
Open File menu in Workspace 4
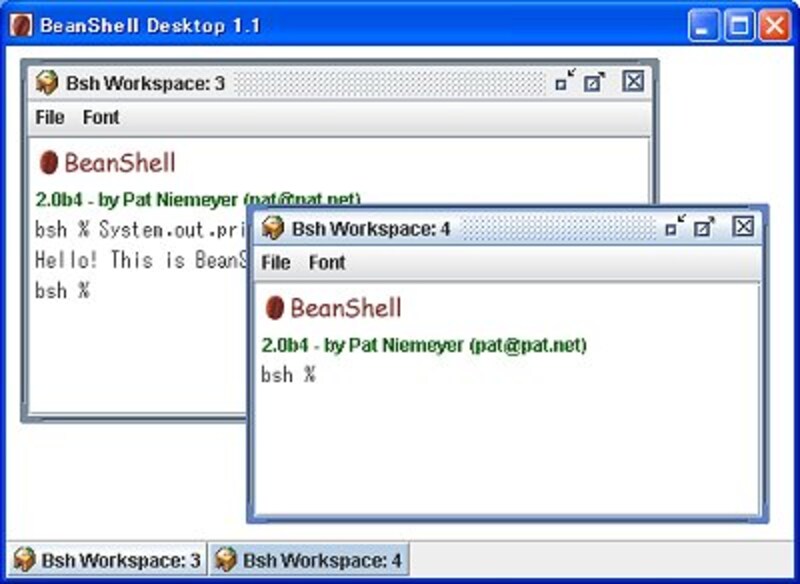276,263
